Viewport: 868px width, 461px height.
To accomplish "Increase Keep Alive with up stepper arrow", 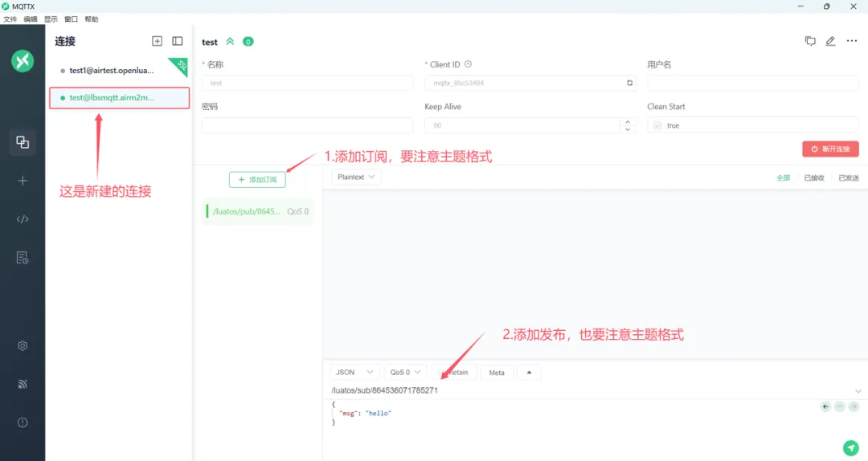I will (x=627, y=122).
